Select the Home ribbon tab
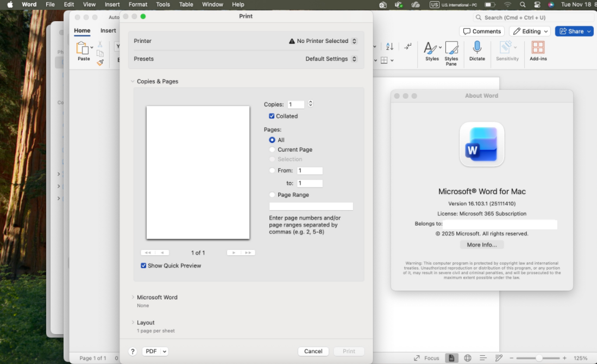 tap(82, 30)
